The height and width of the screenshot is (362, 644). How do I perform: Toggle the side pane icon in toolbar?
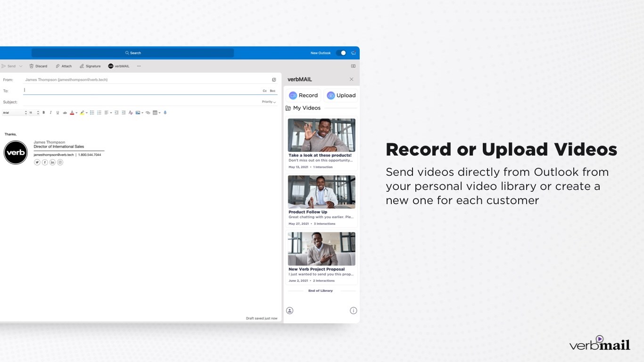coord(353,66)
